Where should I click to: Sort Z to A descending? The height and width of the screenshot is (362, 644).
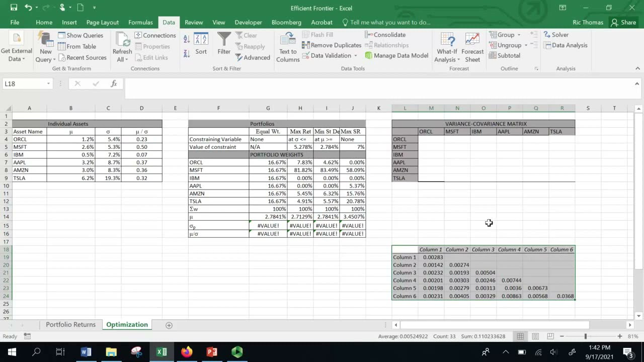tap(187, 53)
